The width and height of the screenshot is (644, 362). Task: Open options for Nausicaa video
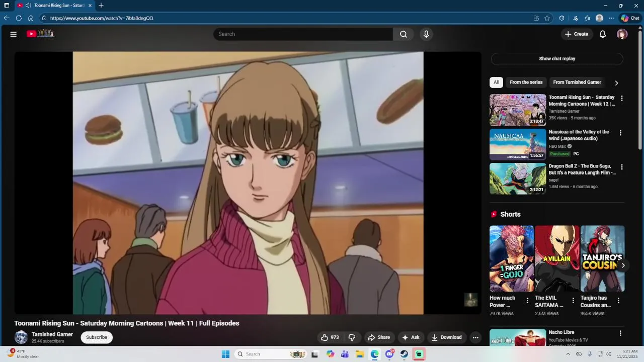[x=620, y=133]
